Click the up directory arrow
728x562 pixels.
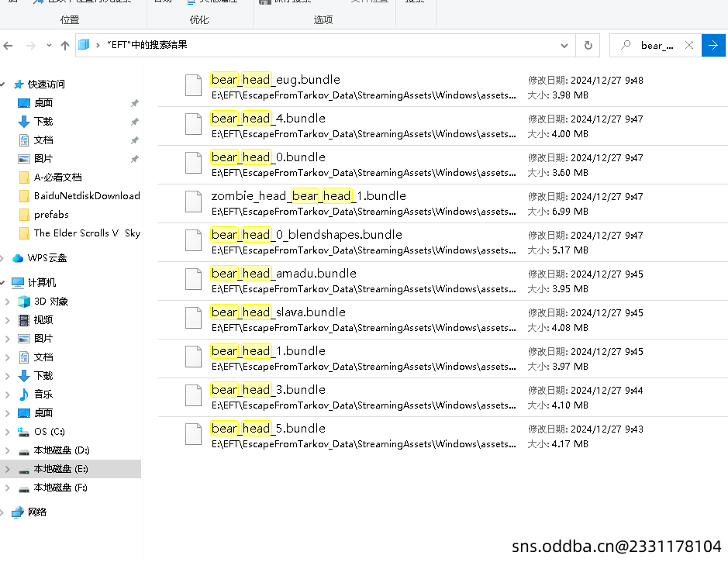pyautogui.click(x=66, y=46)
